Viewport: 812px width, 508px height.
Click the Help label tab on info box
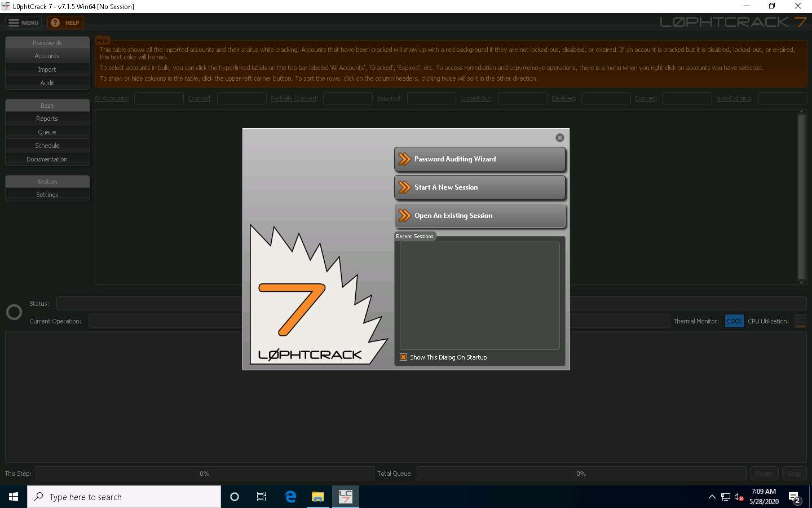(102, 40)
